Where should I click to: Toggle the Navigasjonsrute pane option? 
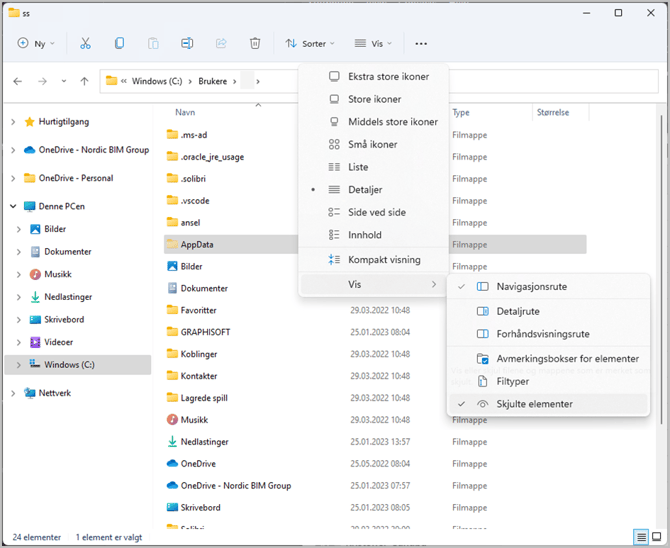[x=531, y=286]
